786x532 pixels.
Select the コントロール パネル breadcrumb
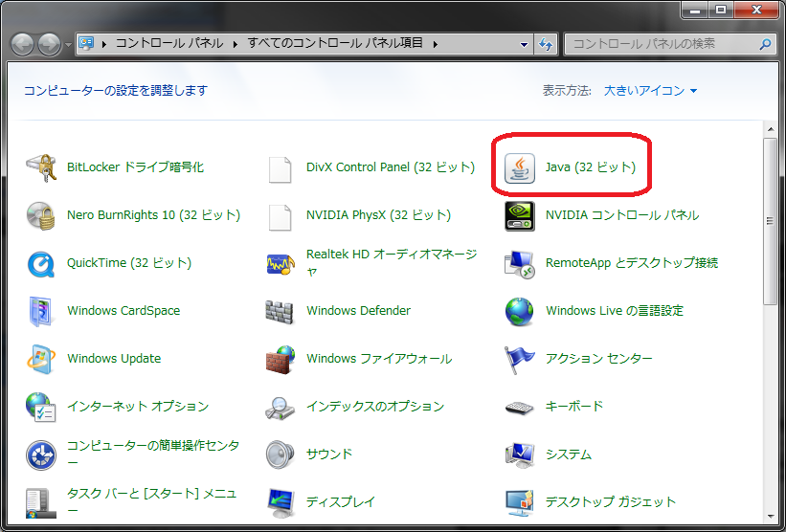pos(169,43)
